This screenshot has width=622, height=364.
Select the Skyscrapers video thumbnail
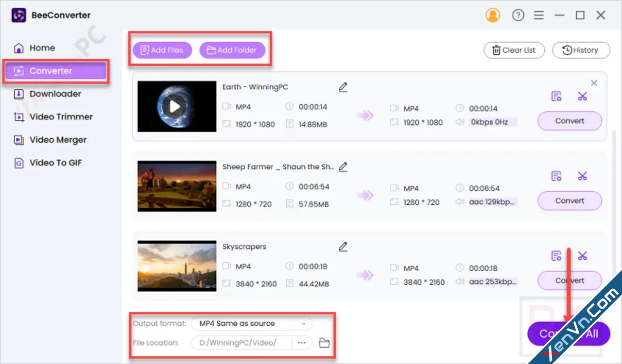click(x=177, y=266)
